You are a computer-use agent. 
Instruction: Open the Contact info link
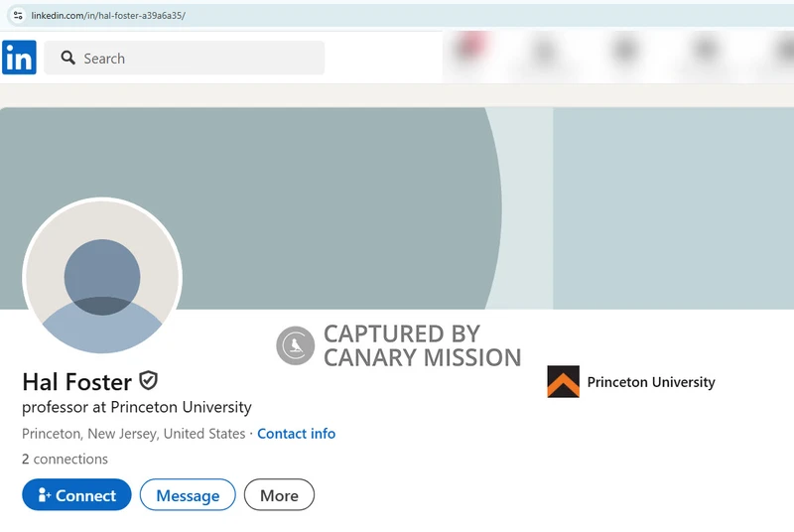tap(296, 434)
